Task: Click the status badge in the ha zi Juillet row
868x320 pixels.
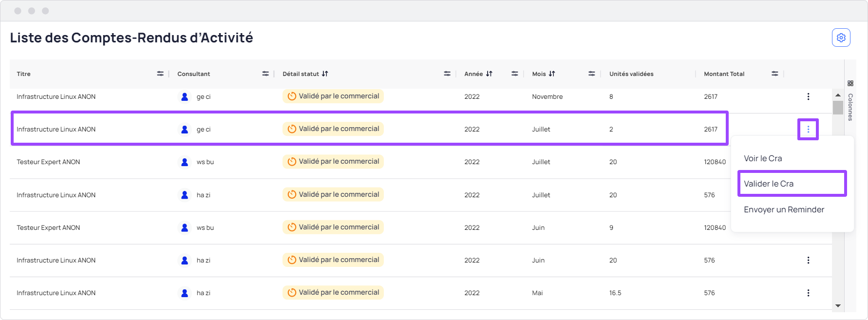Action: pos(333,194)
